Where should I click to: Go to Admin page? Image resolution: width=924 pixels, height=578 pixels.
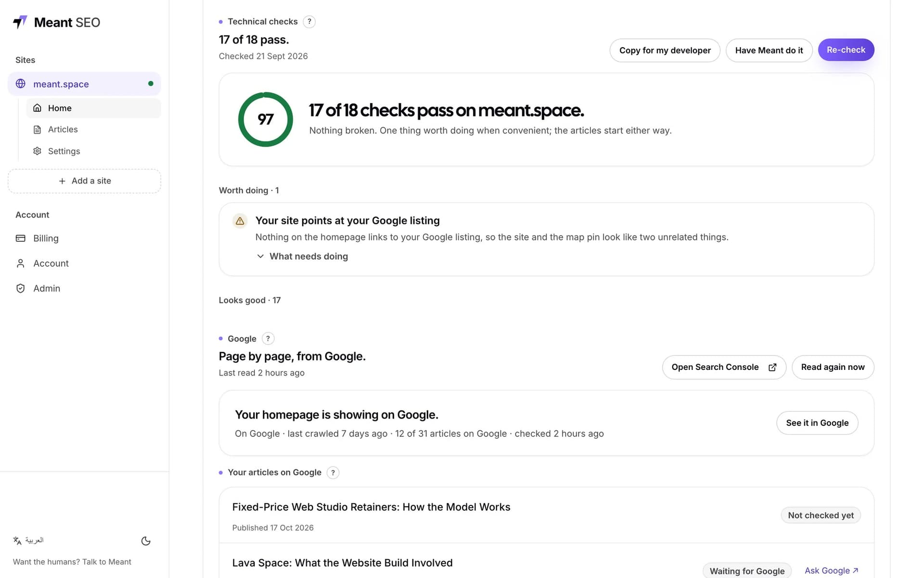tap(84, 289)
